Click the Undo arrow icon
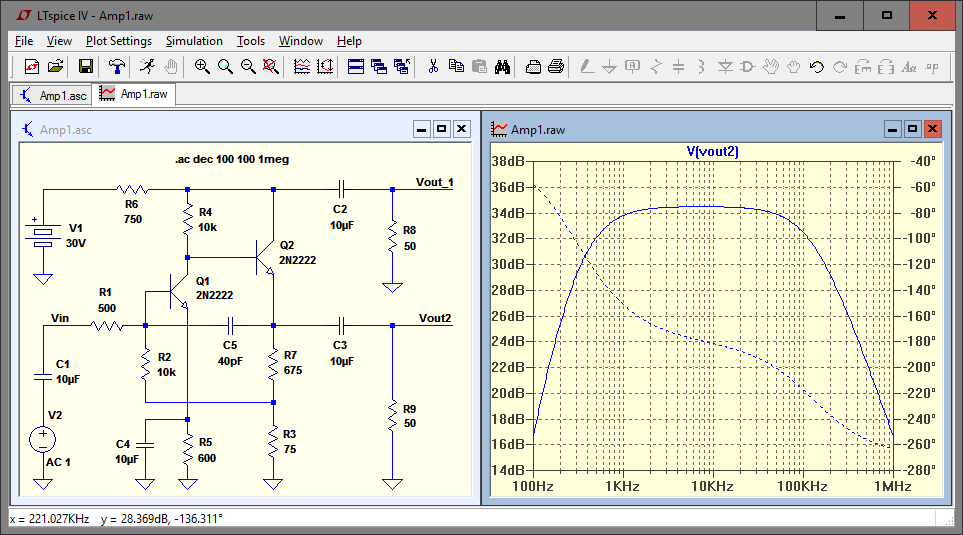Viewport: 963px width, 535px height. [816, 67]
